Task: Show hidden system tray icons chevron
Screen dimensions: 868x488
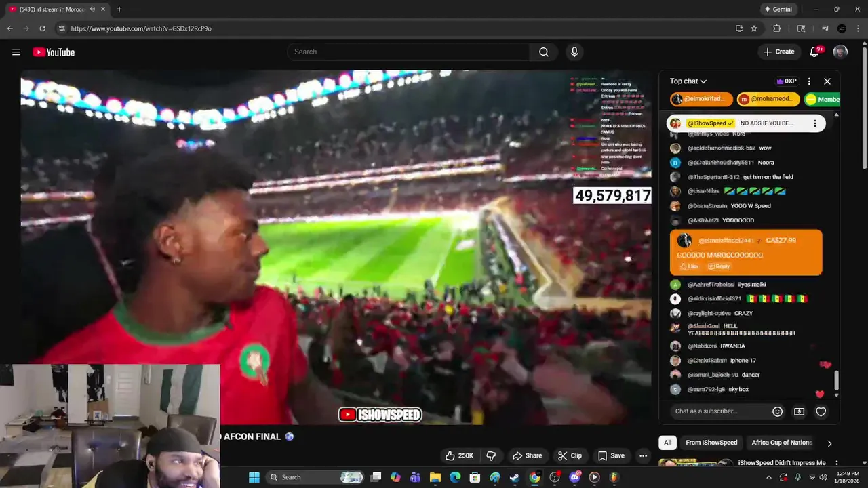Action: (x=769, y=477)
